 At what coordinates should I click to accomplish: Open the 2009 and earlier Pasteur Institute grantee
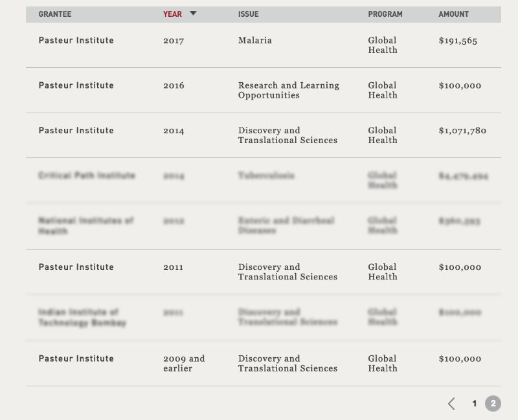76,359
